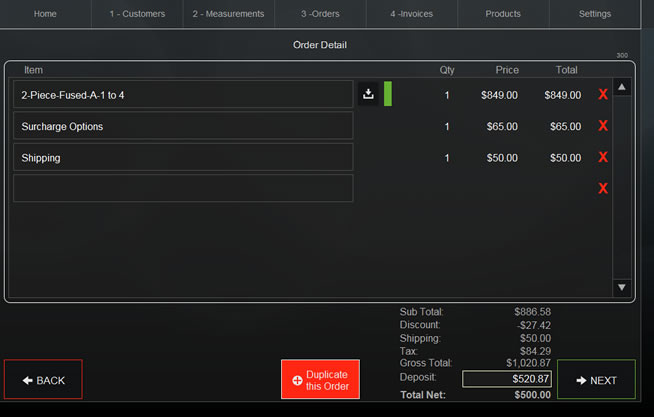Viewport: 654px width, 417px height.
Task: Click the scroll up arrow of order list
Action: pos(622,87)
